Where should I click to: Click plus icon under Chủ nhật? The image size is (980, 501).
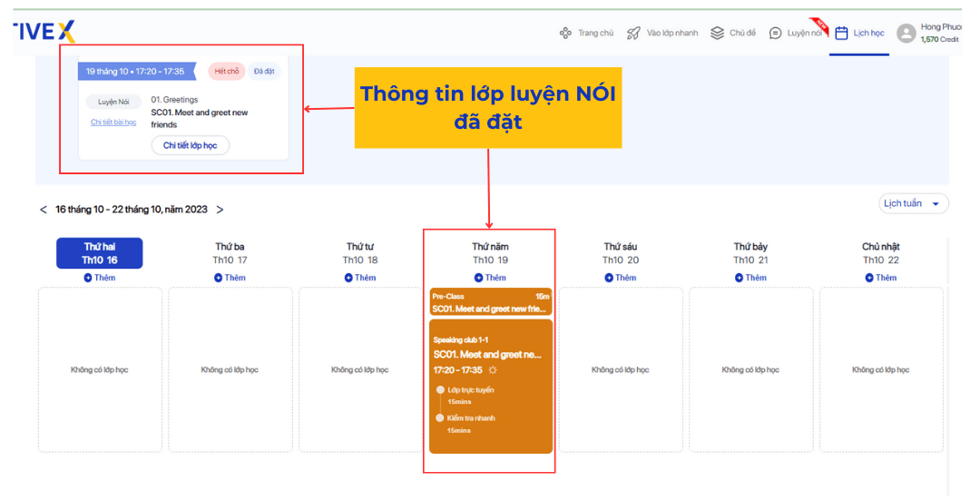(869, 278)
